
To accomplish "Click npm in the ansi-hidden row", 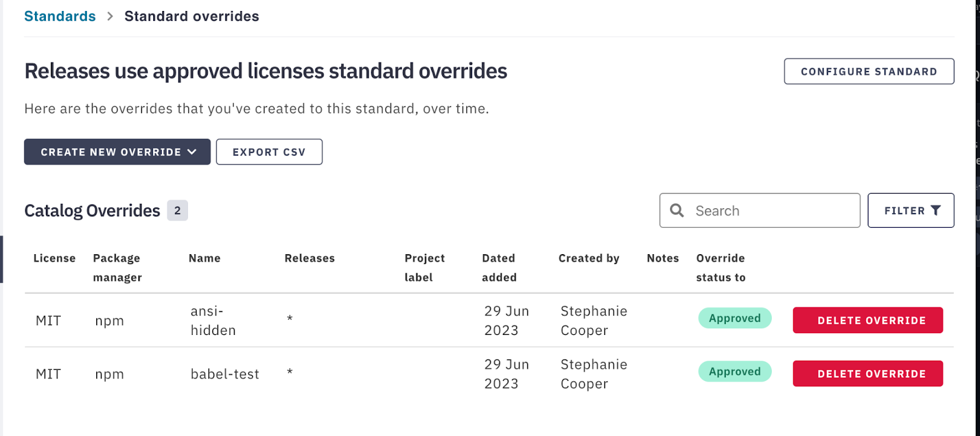I will (x=110, y=321).
